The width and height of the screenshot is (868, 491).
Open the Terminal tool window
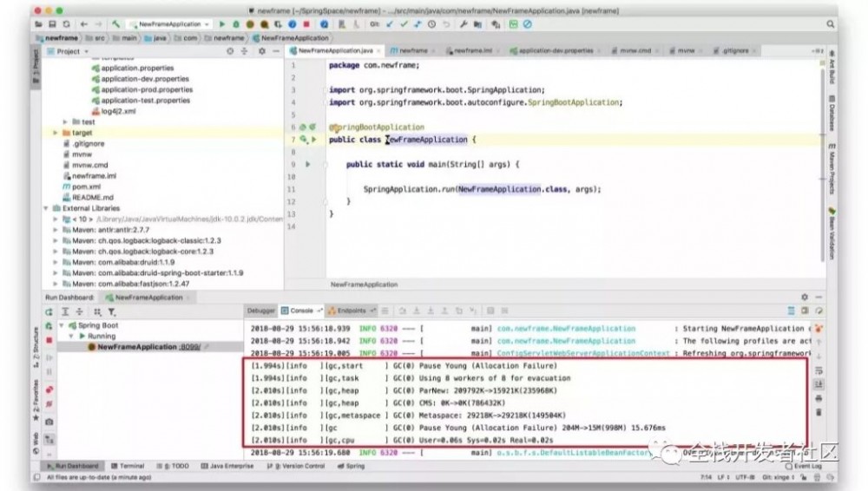(x=128, y=466)
